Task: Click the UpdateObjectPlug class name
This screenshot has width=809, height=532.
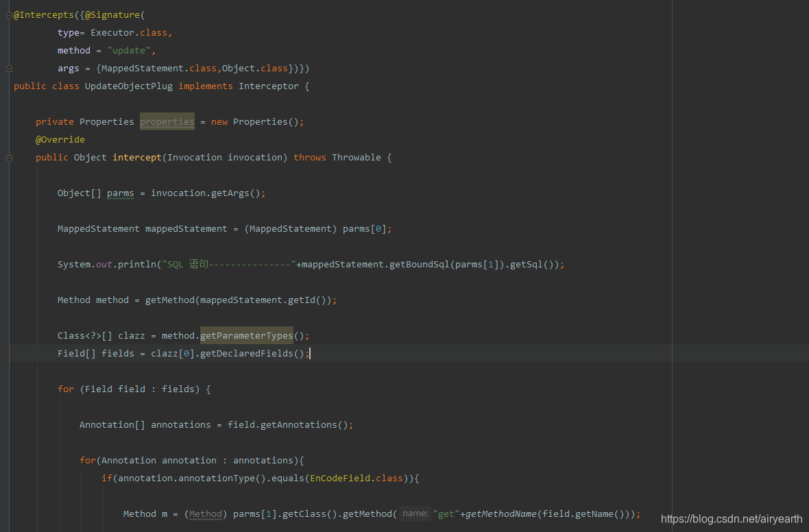Action: point(129,86)
